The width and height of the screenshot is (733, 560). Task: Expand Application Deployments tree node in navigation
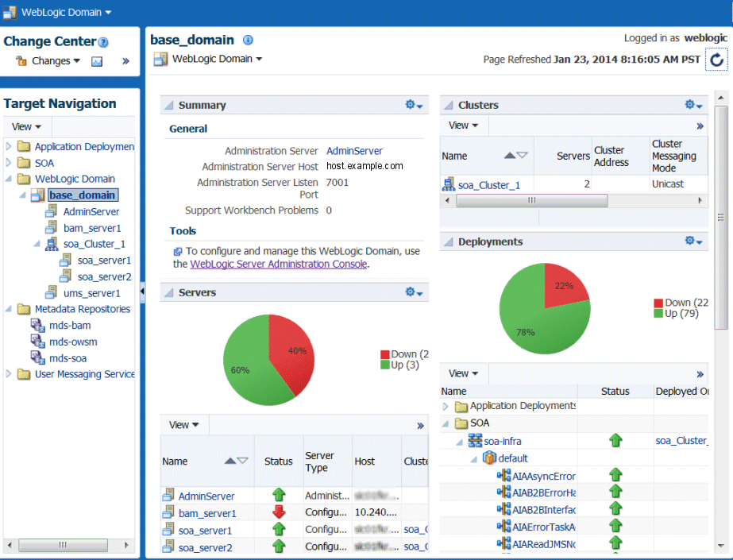coord(9,146)
